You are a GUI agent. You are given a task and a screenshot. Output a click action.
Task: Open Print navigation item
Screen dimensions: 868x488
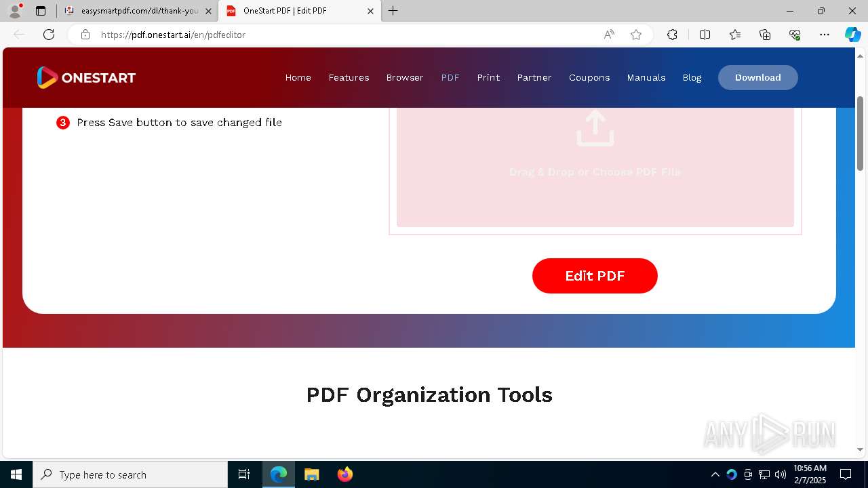[488, 78]
